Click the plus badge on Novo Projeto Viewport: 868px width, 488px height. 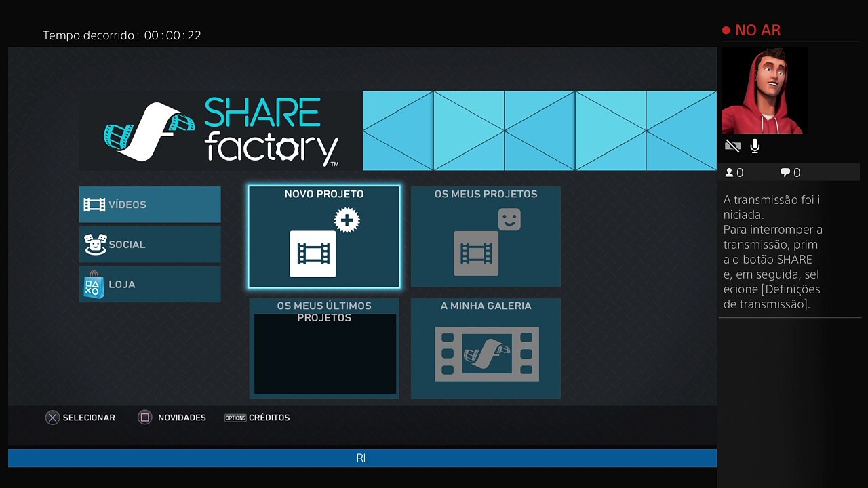[347, 220]
